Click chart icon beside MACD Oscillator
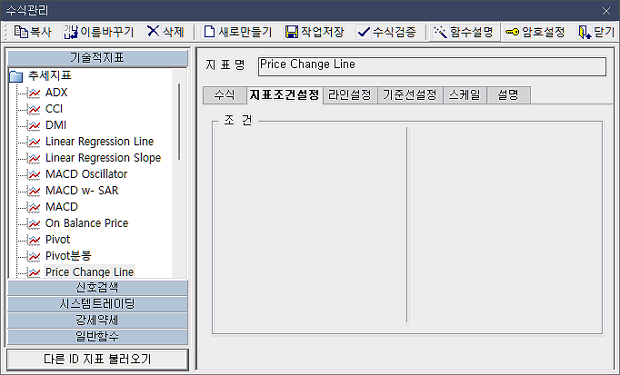The width and height of the screenshot is (620, 375). click(34, 174)
